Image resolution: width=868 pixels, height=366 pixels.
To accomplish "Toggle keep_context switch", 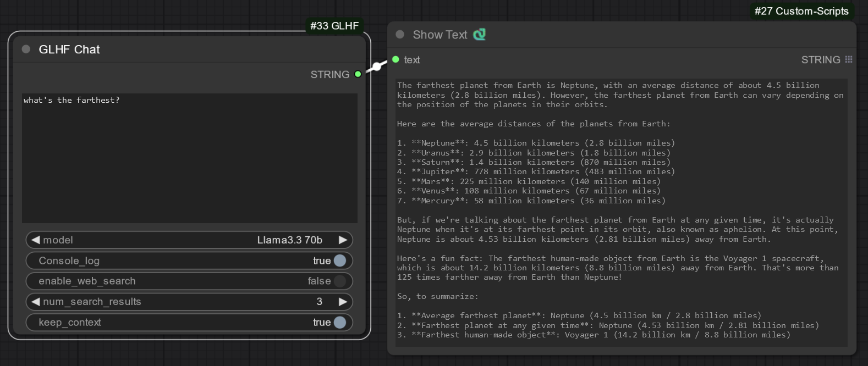I will point(340,323).
